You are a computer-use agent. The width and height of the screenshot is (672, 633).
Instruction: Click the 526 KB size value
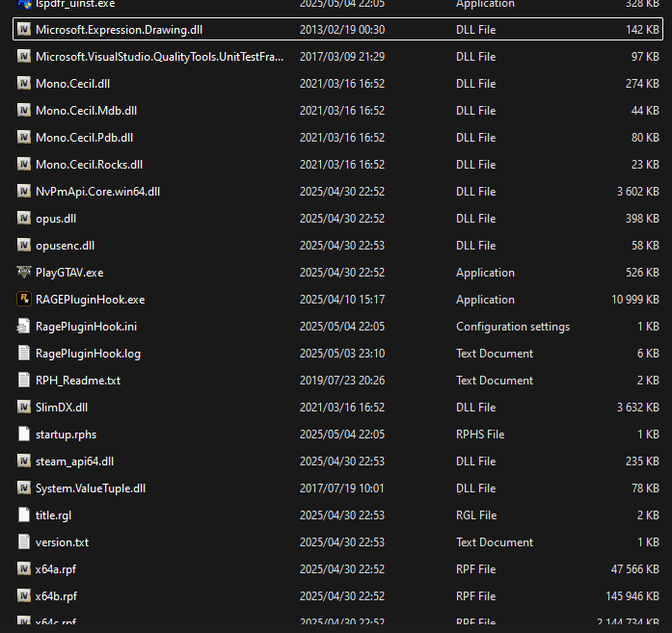[x=642, y=273]
